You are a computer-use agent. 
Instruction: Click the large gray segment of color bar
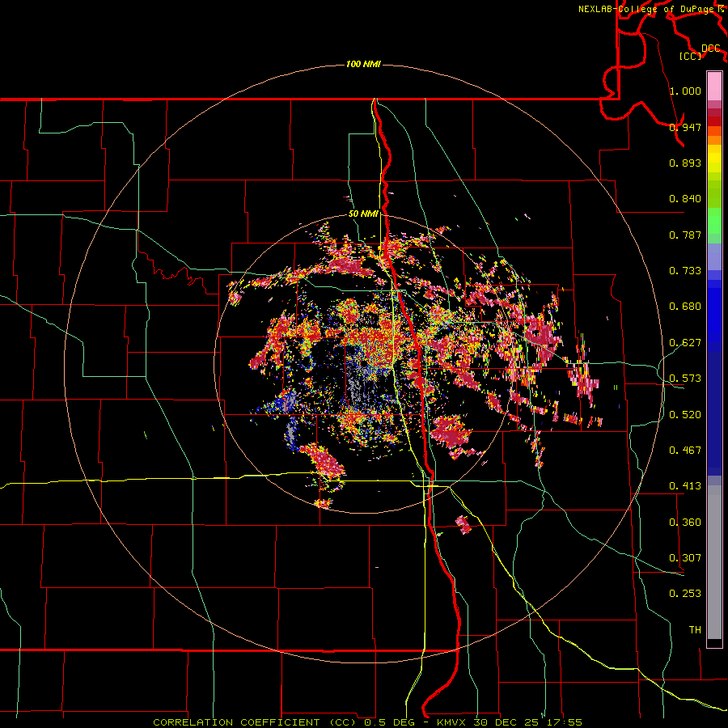pos(714,562)
